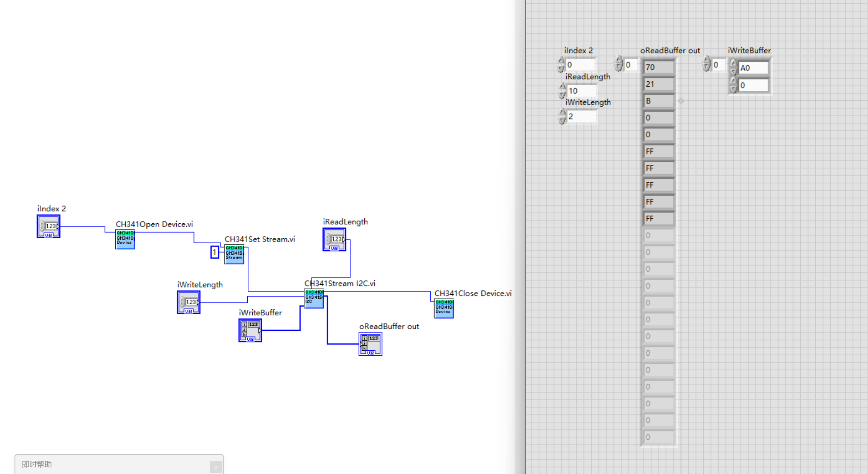This screenshot has width=868, height=474.
Task: Click the iWriteLength terminal on diagram
Action: [x=189, y=302]
